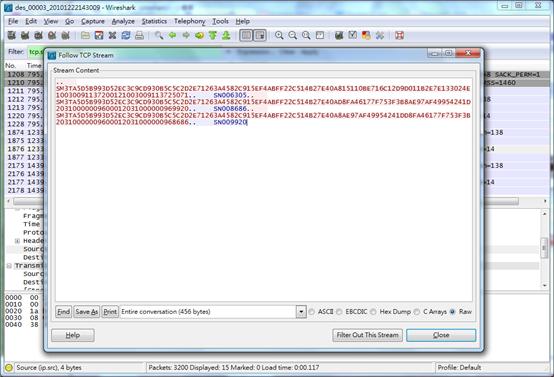Select the Hex Dump radio button

pyautogui.click(x=373, y=312)
